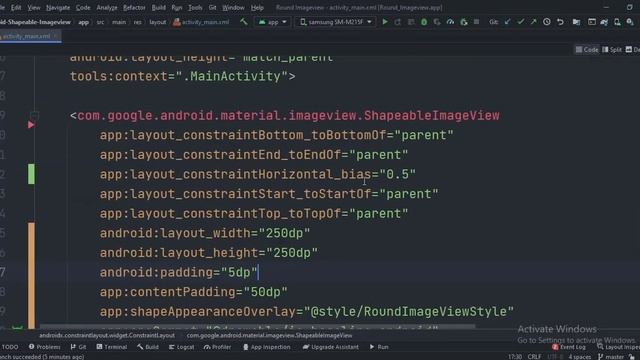Open the app run configuration dropdown
Viewport: 640px width, 360px height.
[x=273, y=22]
